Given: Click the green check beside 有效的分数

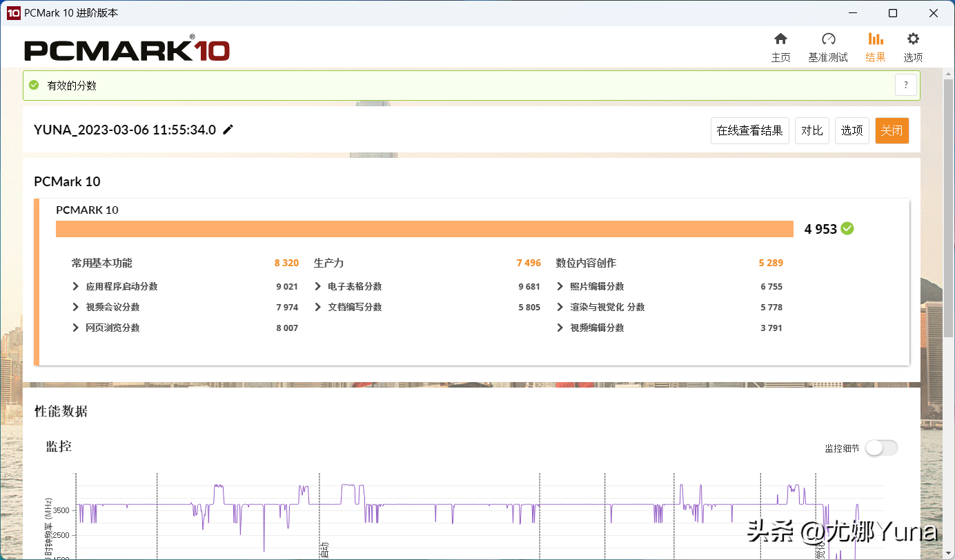Looking at the screenshot, I should 34,86.
